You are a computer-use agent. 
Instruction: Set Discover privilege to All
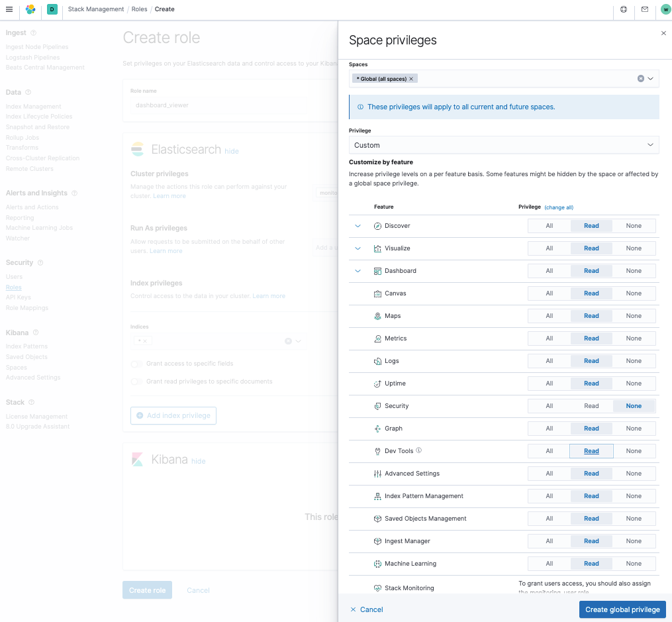coord(549,226)
